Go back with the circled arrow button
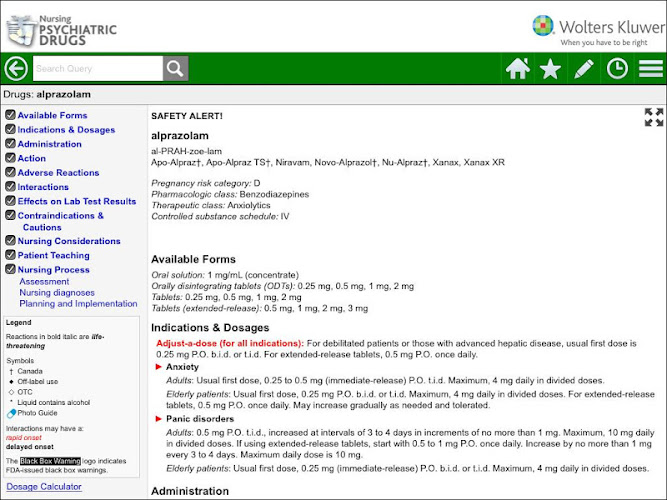This screenshot has width=667, height=500. [x=16, y=69]
